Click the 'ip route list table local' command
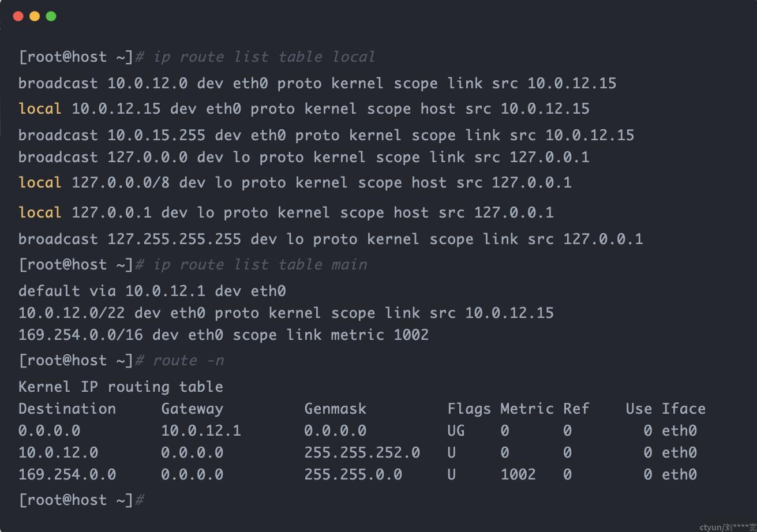Image resolution: width=757 pixels, height=532 pixels. (264, 57)
